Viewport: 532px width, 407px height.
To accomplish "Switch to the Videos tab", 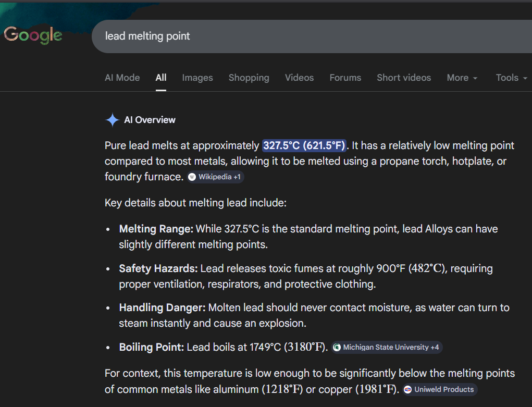I will (299, 78).
